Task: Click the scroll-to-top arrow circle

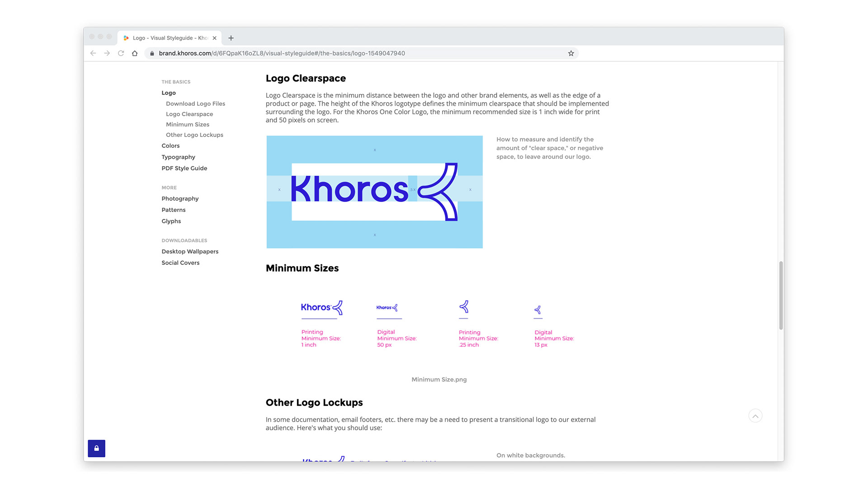Action: (x=755, y=416)
